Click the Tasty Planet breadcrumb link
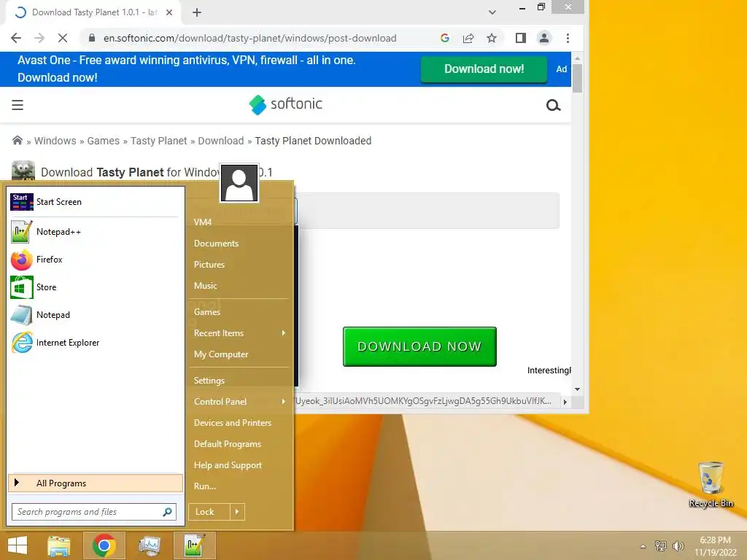The width and height of the screenshot is (747, 560). click(x=158, y=141)
